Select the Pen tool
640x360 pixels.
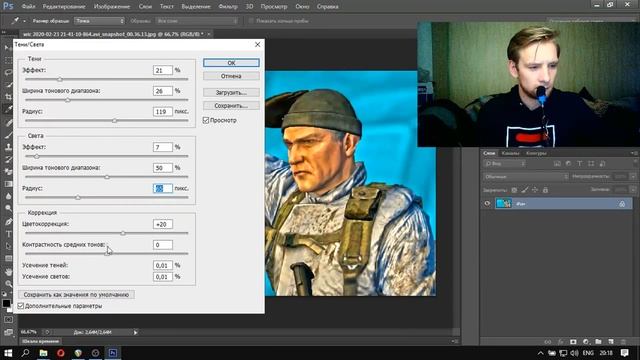(8, 222)
